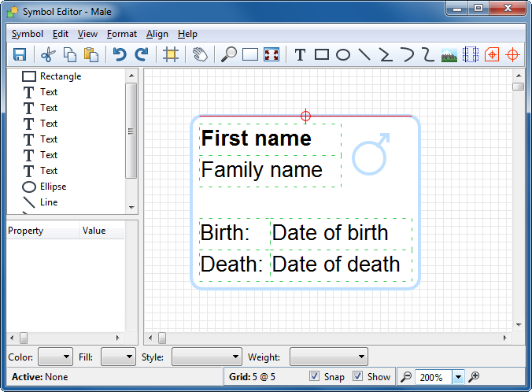Open the Edit menu
This screenshot has height=392, width=532.
61,34
